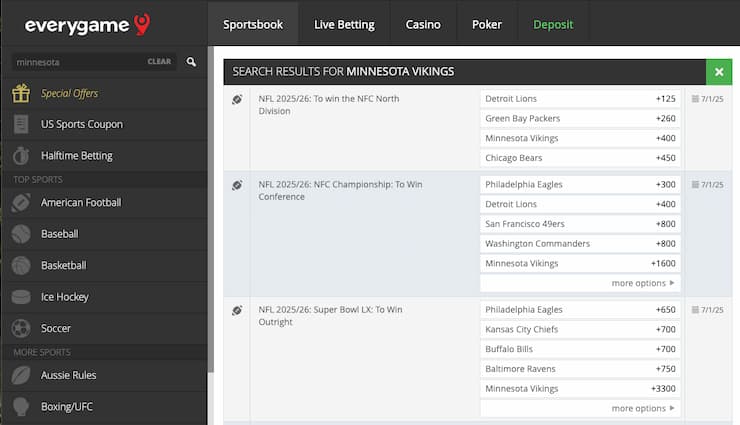Click calendar icon in Super Bowl LX row

click(695, 310)
